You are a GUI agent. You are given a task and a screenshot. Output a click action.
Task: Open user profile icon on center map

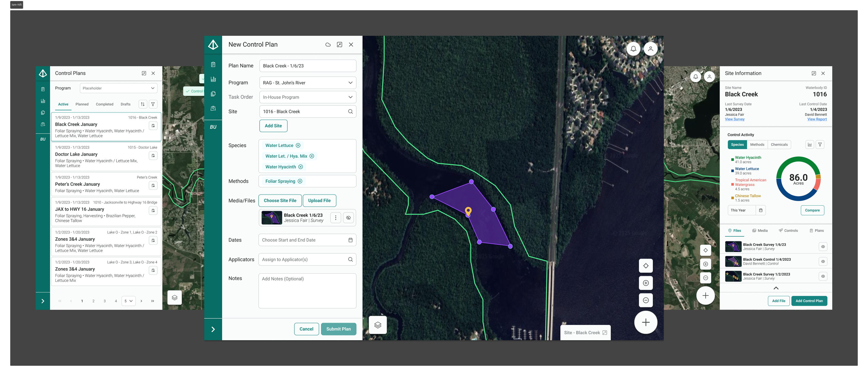point(651,49)
